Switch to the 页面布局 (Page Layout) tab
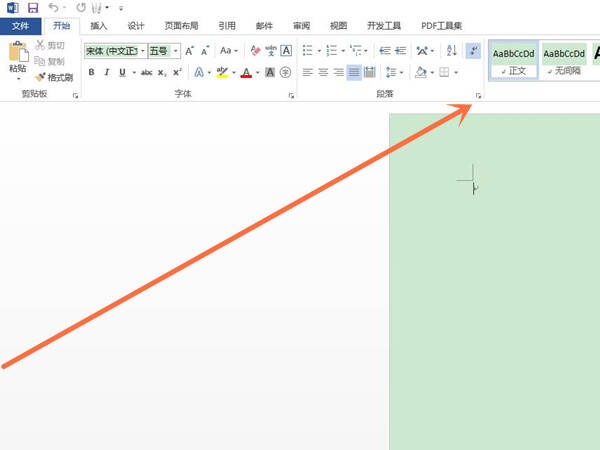Screen dimensions: 600x450 181,26
